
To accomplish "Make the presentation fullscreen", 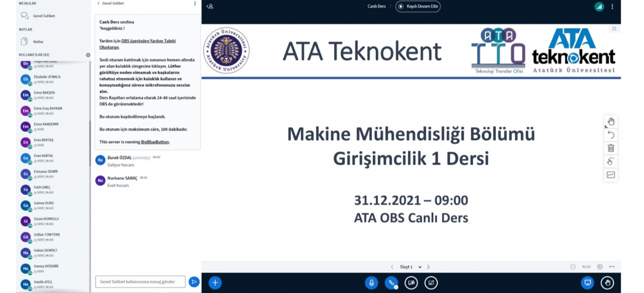I will click(x=614, y=28).
